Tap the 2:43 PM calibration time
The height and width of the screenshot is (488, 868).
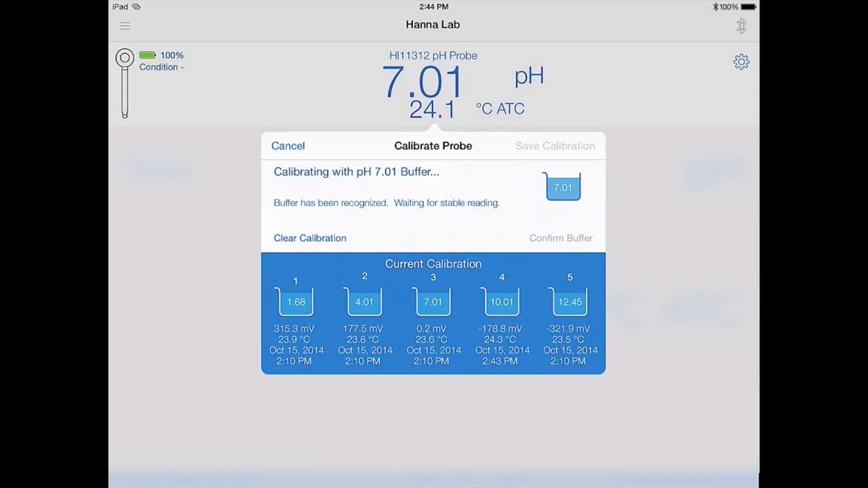[500, 361]
